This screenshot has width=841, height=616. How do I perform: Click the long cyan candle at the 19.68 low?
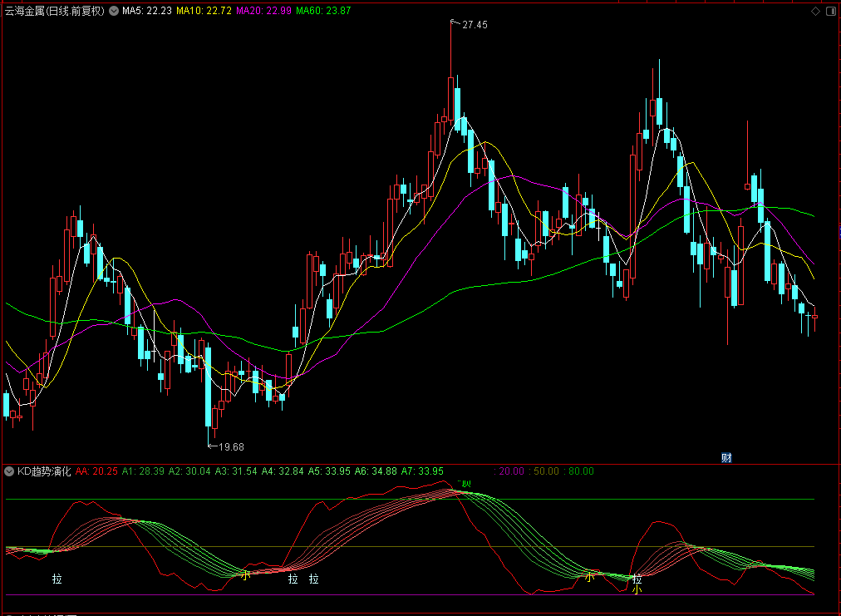(x=208, y=387)
